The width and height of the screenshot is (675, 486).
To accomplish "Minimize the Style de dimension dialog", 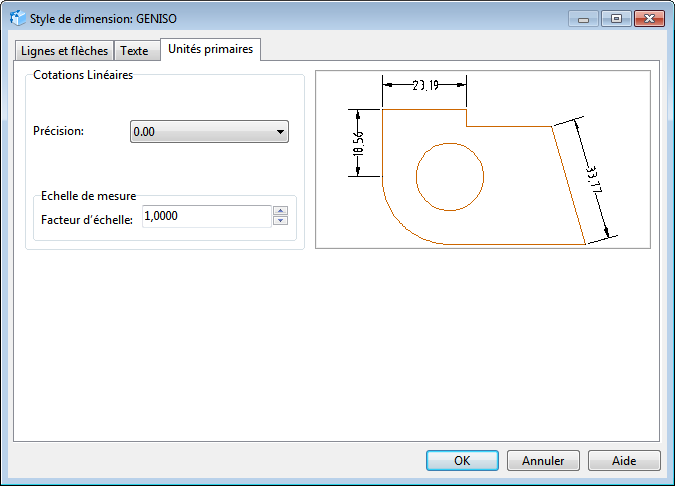I will coord(583,18).
